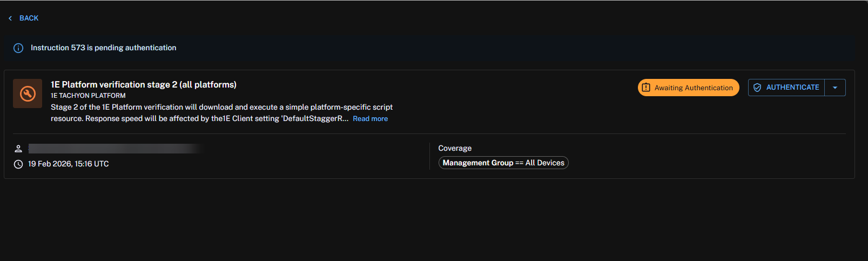Image resolution: width=868 pixels, height=261 pixels.
Task: Click the '1E TACHYON PLATFORM' subtitle
Action: (88, 96)
